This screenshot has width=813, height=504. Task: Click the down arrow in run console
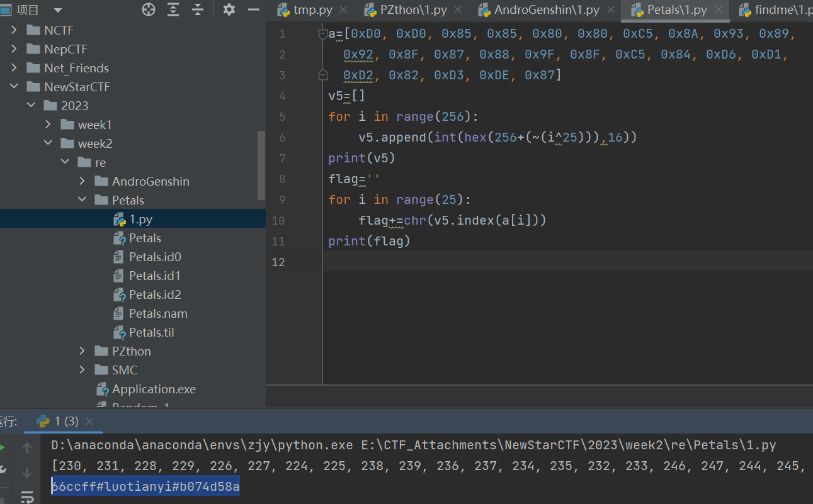coord(26,472)
